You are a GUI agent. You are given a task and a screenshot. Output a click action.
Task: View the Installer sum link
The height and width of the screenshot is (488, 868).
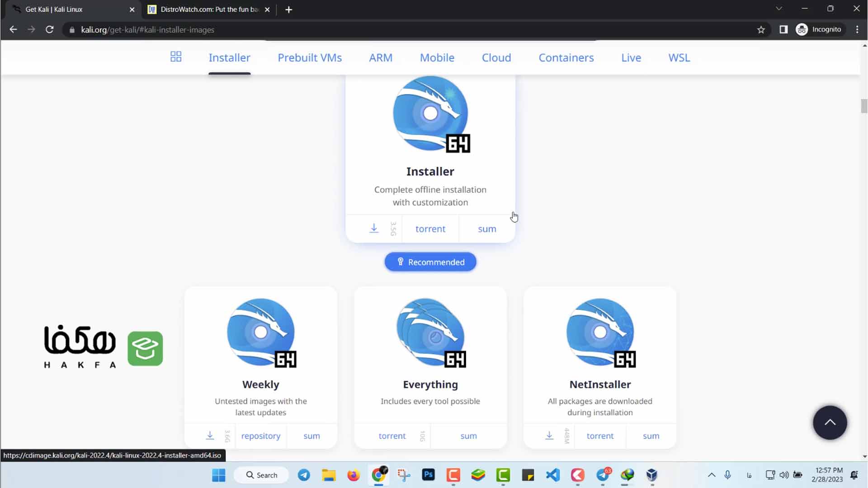487,229
